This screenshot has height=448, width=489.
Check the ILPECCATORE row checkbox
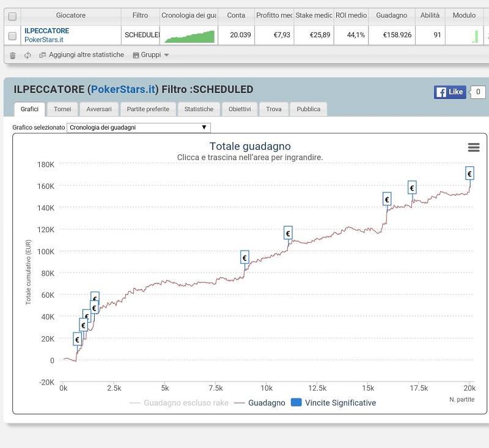[x=12, y=36]
